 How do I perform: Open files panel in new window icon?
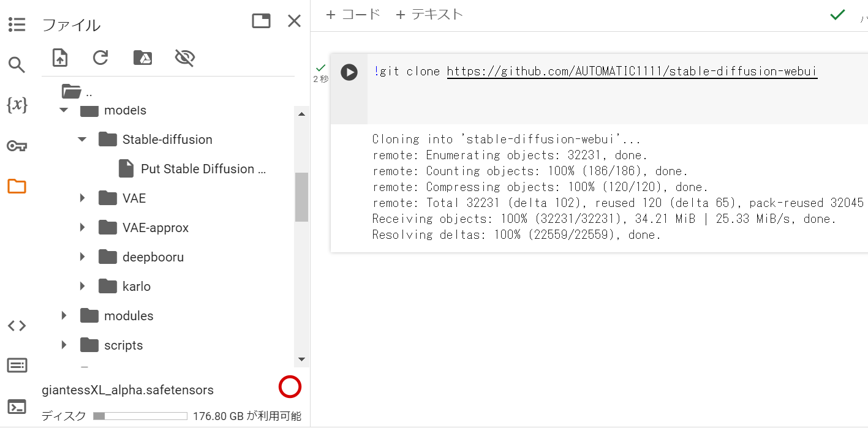[262, 21]
